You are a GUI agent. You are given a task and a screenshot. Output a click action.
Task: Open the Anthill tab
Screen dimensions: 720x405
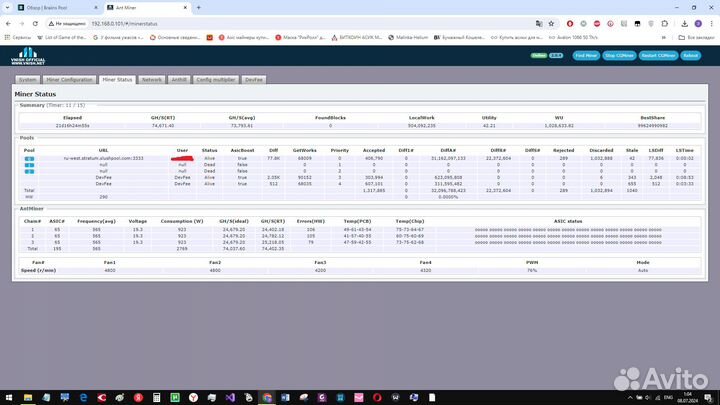pos(179,80)
